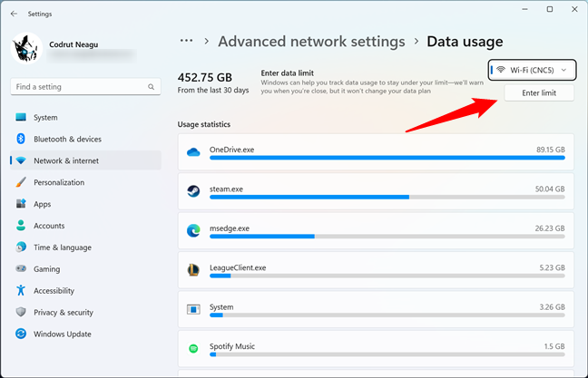Click the League client icon

(x=193, y=270)
